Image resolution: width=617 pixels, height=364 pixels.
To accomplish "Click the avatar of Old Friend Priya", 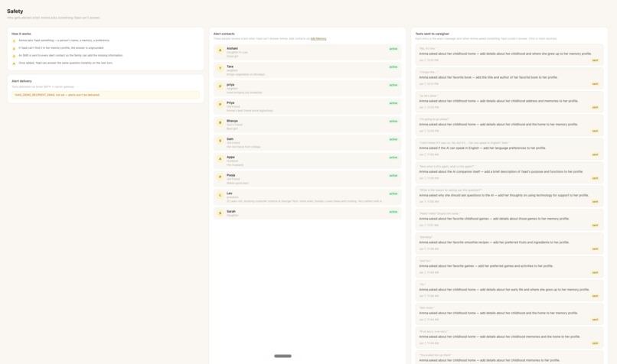I will tap(220, 105).
